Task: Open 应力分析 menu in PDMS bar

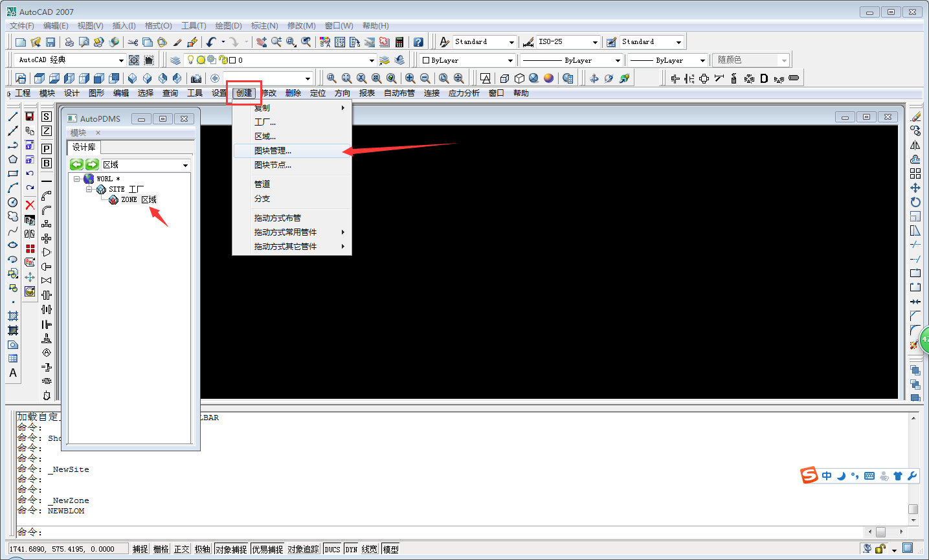Action: 464,93
